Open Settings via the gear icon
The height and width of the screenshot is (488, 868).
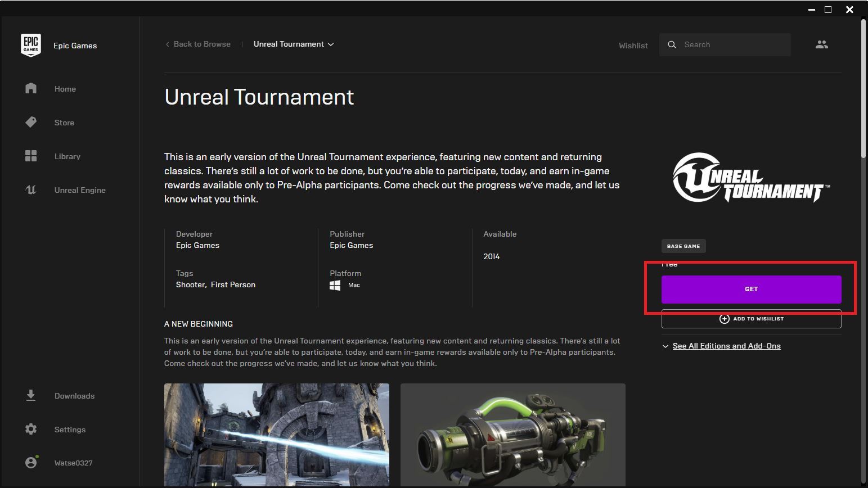coord(31,430)
